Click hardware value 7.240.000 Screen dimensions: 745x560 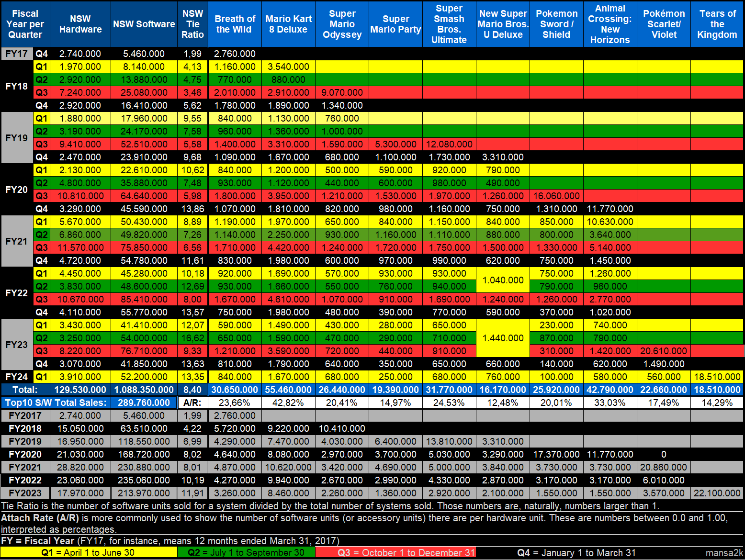[80, 92]
